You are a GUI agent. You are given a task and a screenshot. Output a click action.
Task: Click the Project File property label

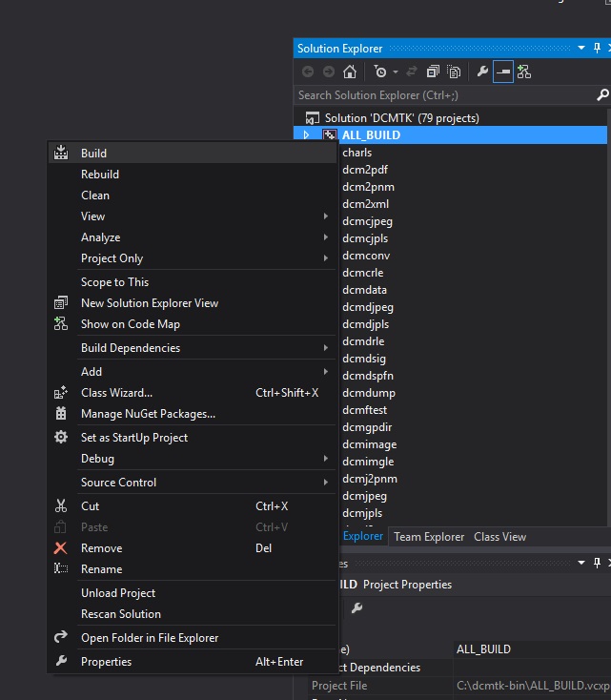point(339,686)
